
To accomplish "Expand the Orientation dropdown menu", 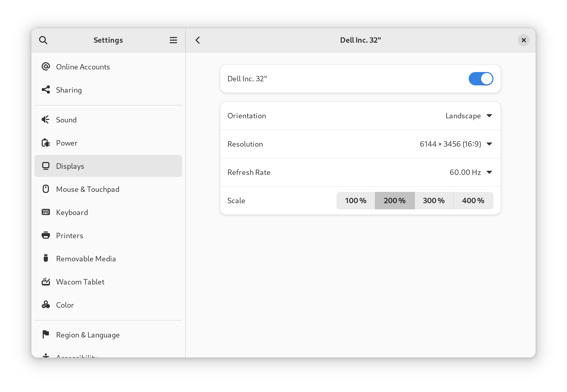I will [x=467, y=115].
